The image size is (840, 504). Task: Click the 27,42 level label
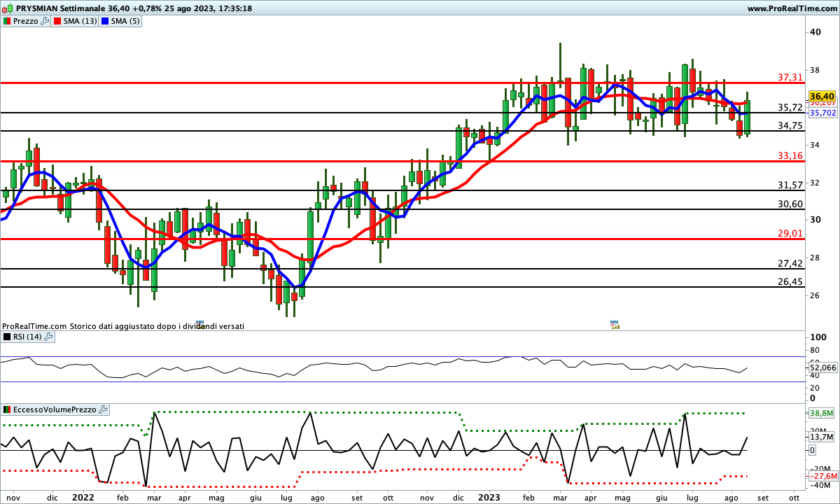coord(790,263)
